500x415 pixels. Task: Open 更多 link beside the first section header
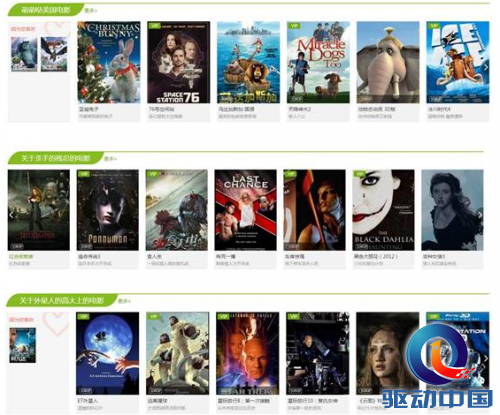90,10
